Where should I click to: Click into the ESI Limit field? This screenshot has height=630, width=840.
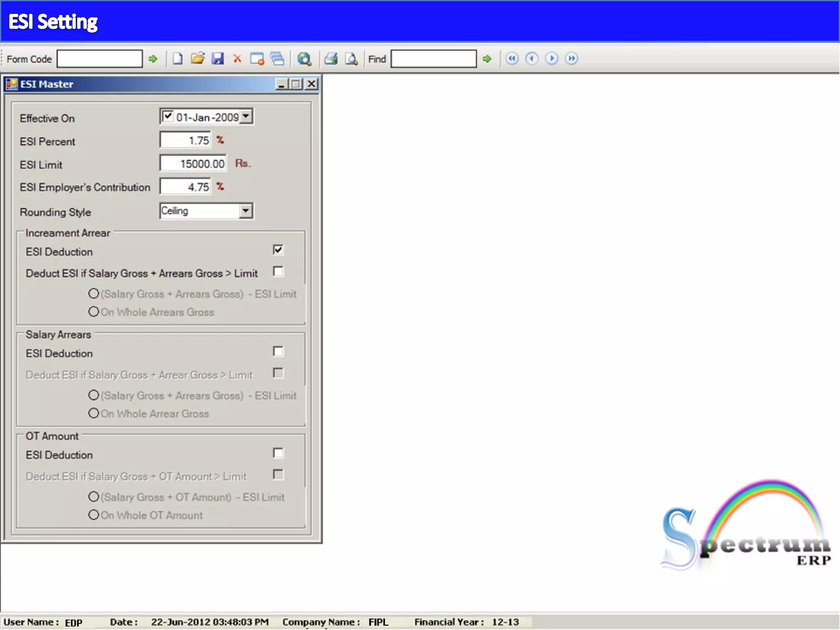click(193, 164)
